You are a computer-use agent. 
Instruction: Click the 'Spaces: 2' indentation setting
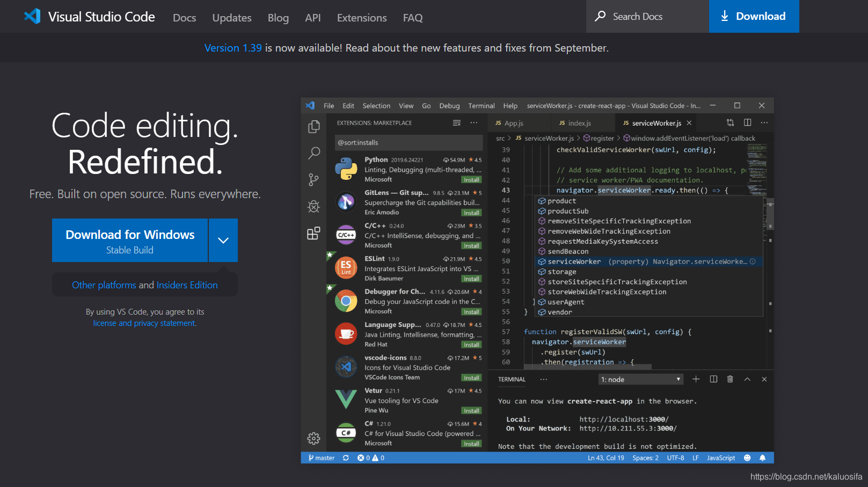click(x=645, y=458)
